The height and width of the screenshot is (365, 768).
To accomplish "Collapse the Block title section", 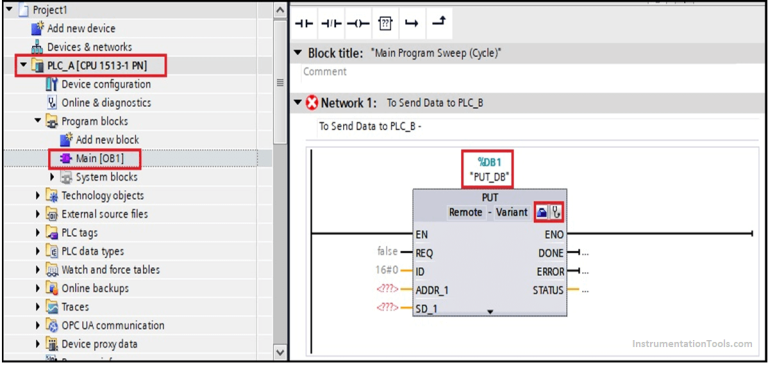I will (297, 53).
